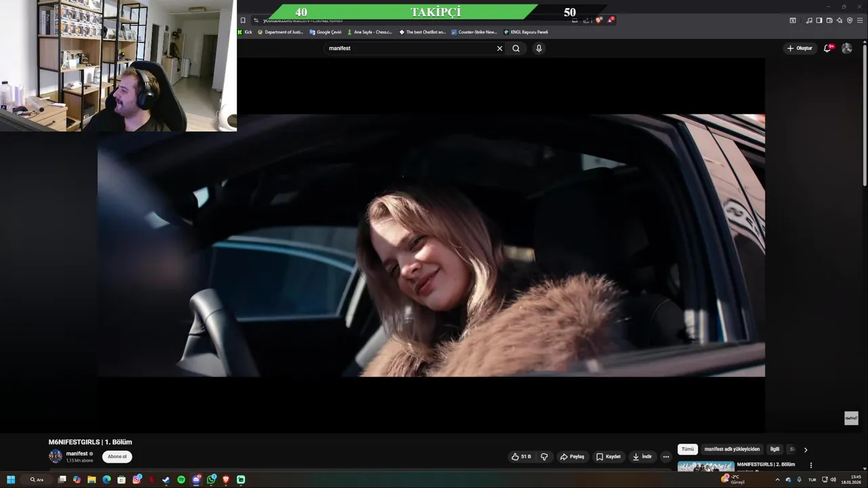868x488 pixels.
Task: Open volume control in system tray
Action: pyautogui.click(x=833, y=480)
